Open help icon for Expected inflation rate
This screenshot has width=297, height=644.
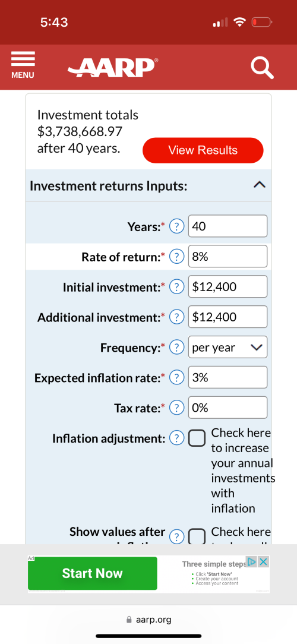point(176,378)
